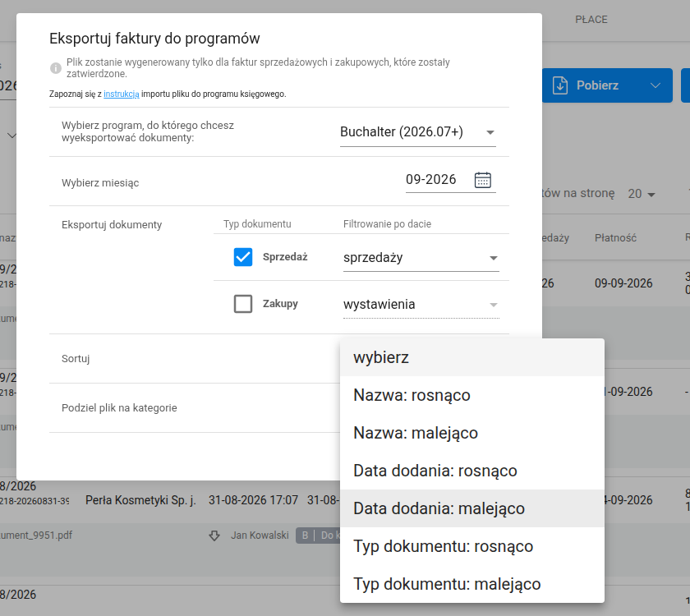Open the wystawienia date filter dropdown

pyautogui.click(x=421, y=305)
